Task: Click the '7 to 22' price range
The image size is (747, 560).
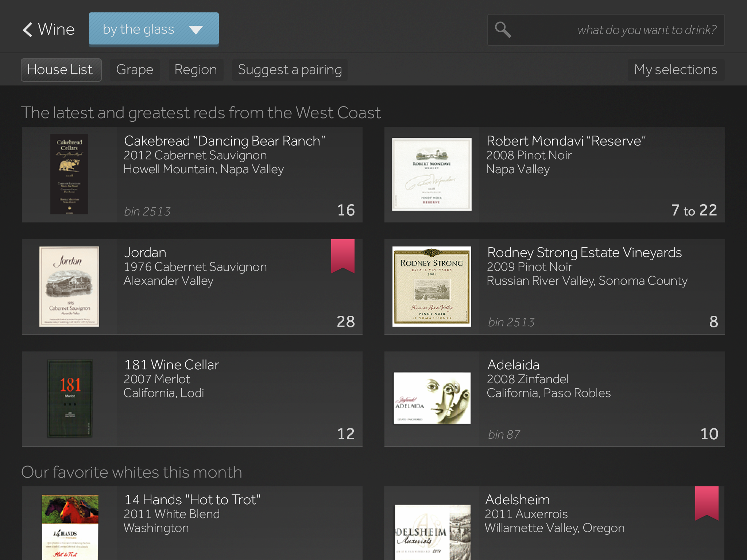Action: pyautogui.click(x=694, y=210)
